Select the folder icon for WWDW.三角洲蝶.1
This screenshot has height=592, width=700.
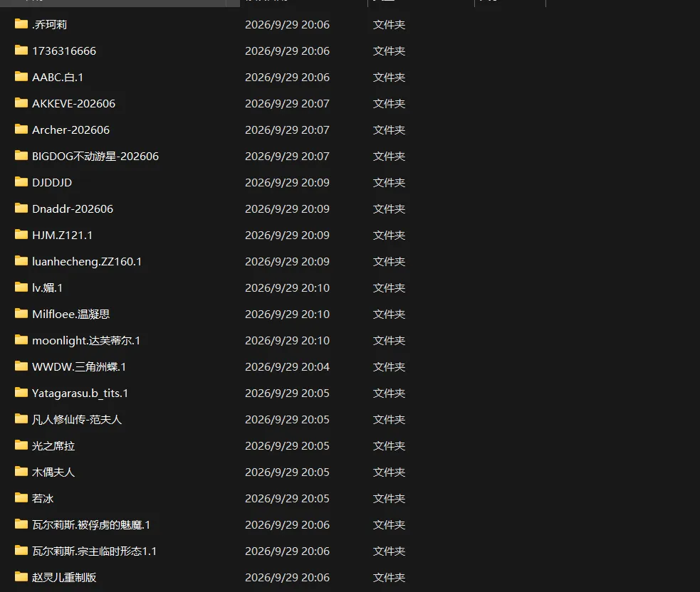coord(21,366)
